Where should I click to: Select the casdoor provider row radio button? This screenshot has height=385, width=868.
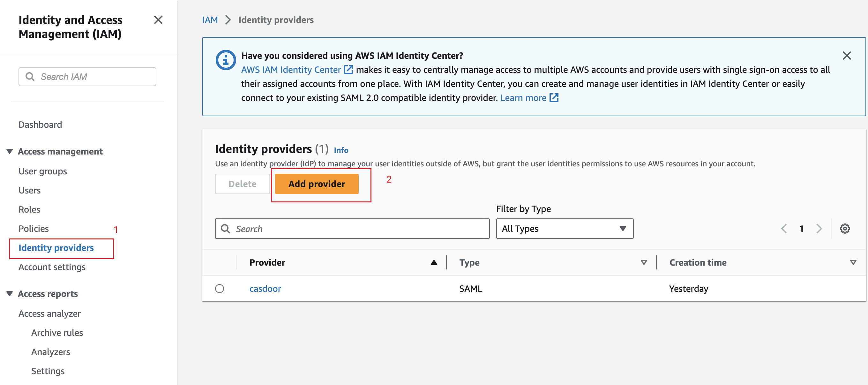219,288
